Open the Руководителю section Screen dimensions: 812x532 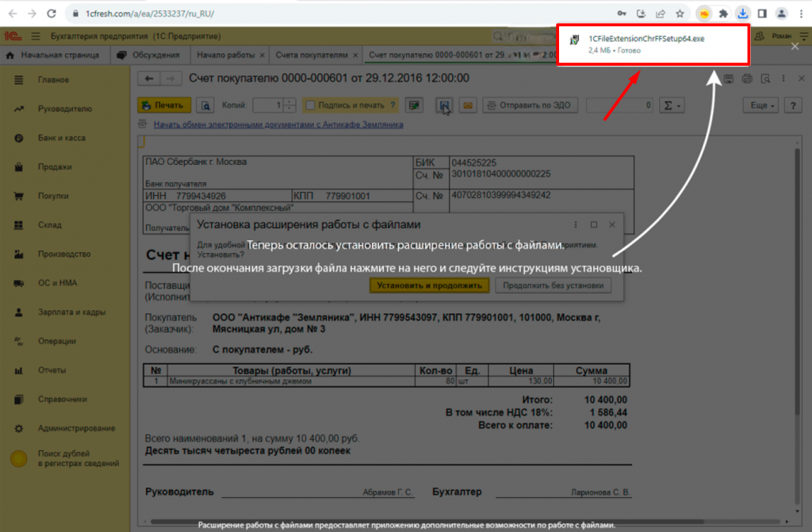(x=65, y=109)
